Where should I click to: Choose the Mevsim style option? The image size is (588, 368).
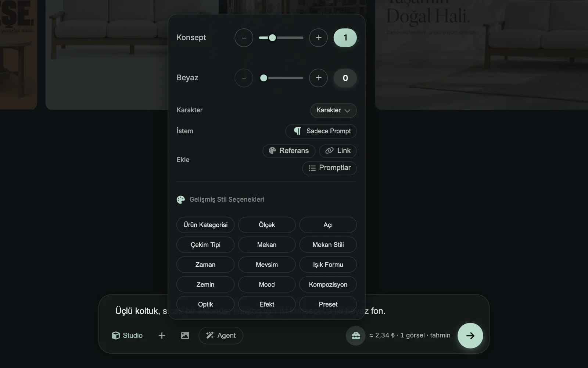tap(267, 265)
